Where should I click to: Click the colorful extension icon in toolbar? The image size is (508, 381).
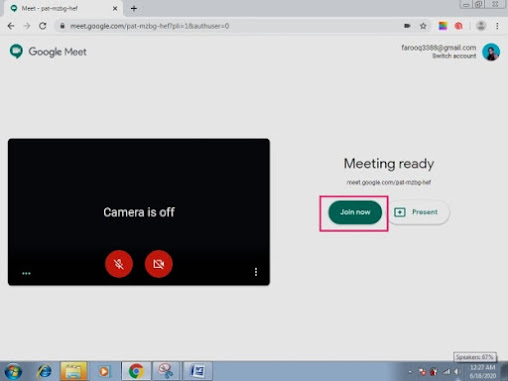pos(443,26)
